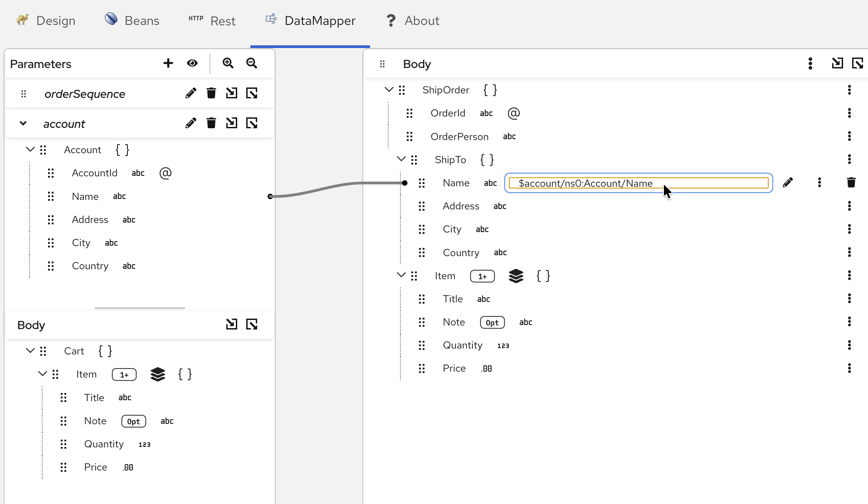Image resolution: width=868 pixels, height=504 pixels.
Task: Zoom out on the Parameters panel
Action: click(x=251, y=63)
